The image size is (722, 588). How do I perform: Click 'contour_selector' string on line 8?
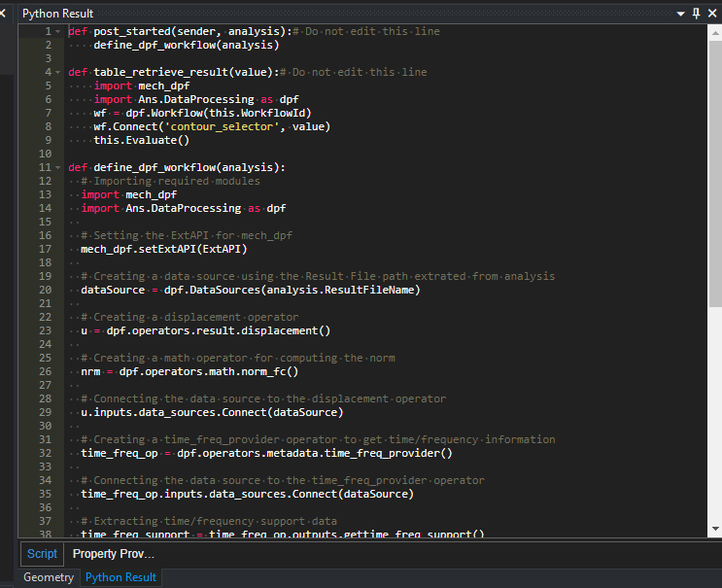tap(222, 126)
